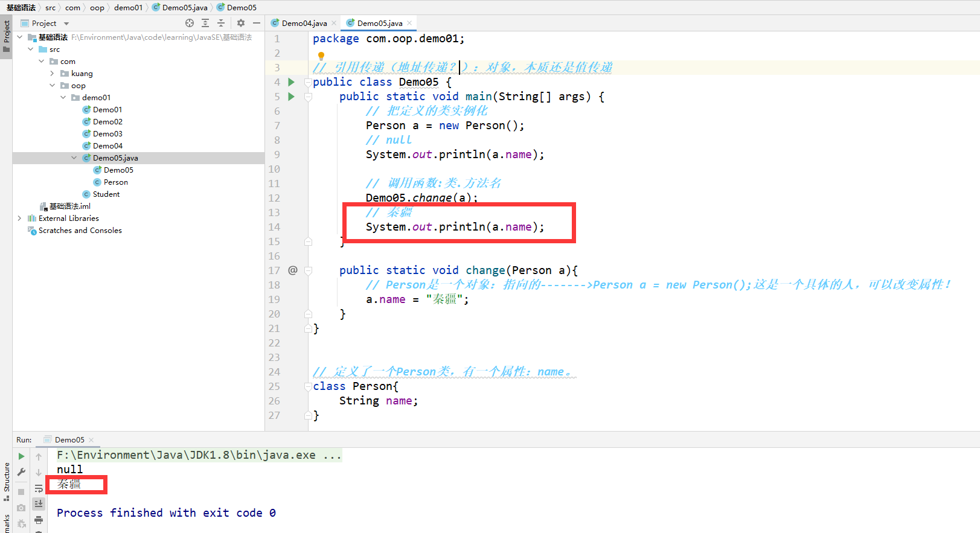Toggle fold end marker on line 27

[x=309, y=415]
